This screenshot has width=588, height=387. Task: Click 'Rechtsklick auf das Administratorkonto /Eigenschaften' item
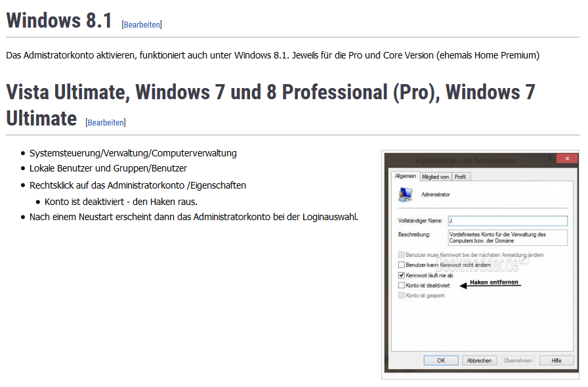pos(138,185)
